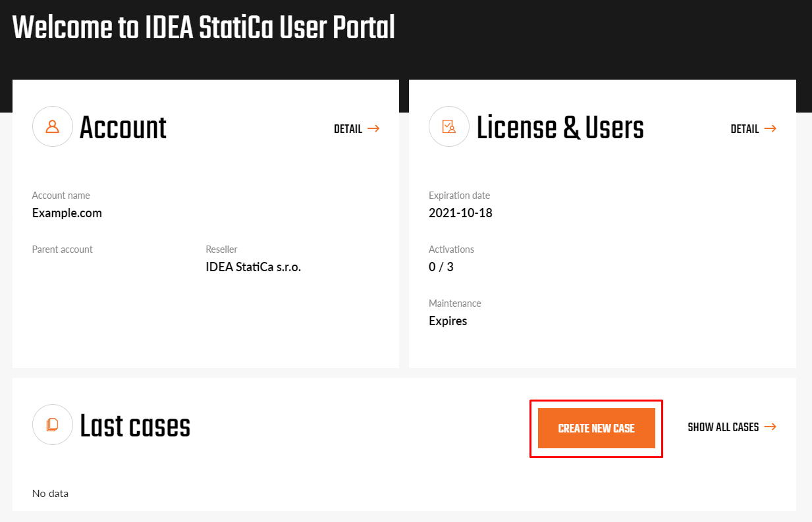Image resolution: width=812 pixels, height=522 pixels.
Task: Click the Activations value 0 / 3
Action: point(441,267)
